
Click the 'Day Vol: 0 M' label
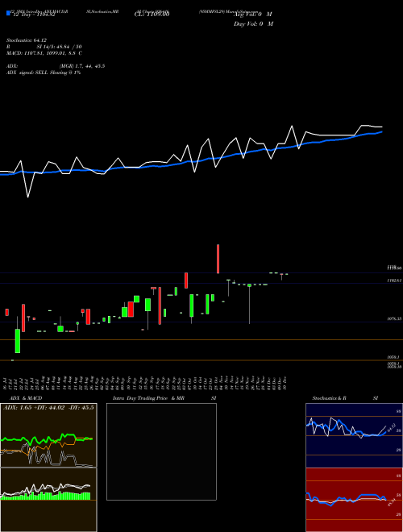click(253, 23)
